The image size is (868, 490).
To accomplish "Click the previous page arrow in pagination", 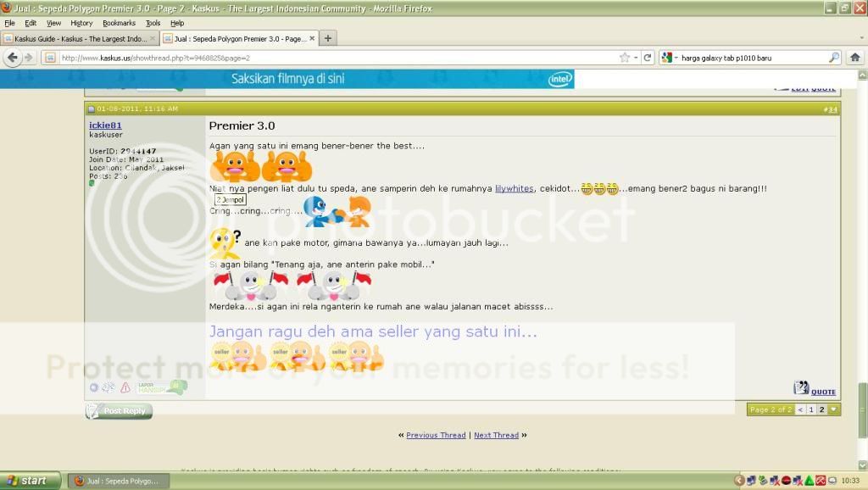I will point(800,409).
